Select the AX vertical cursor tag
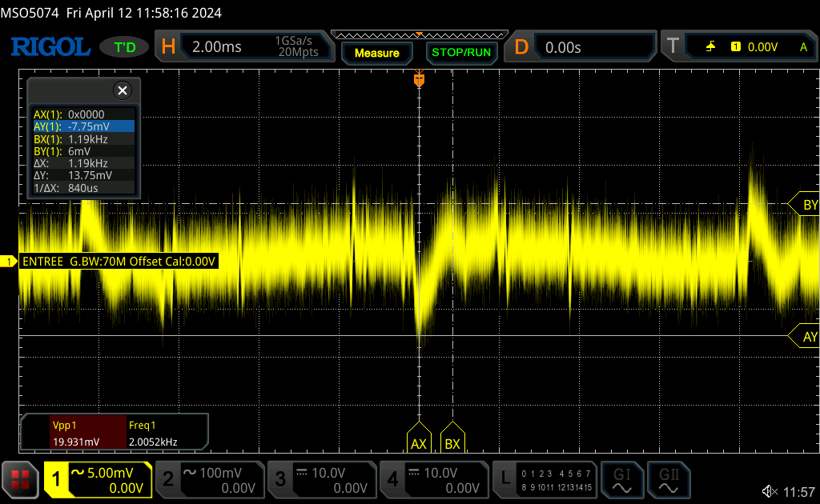Viewport: 820px width, 504px height. pyautogui.click(x=419, y=438)
